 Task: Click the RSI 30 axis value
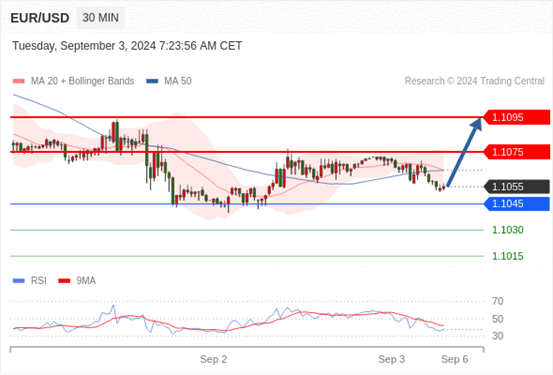coord(498,336)
